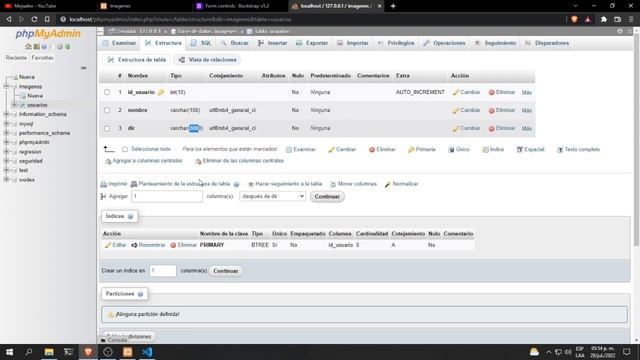Click the page vertical scrollbar
Image resolution: width=640 pixels, height=360 pixels.
[636, 139]
